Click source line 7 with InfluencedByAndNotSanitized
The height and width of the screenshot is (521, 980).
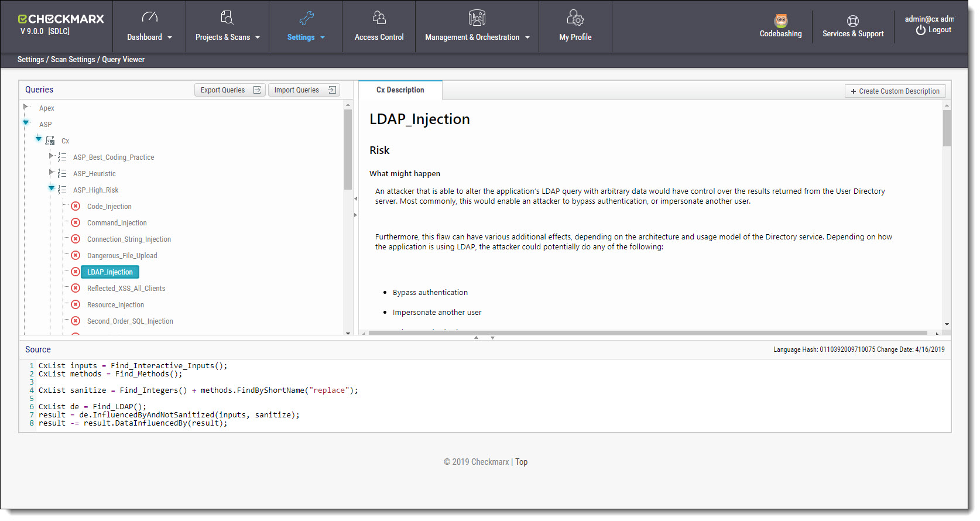(x=169, y=415)
